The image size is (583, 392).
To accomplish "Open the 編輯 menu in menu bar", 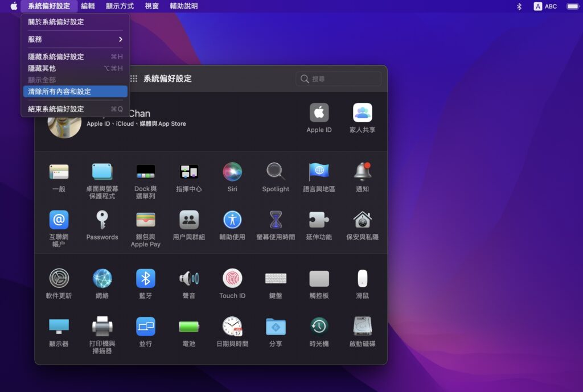I will click(x=88, y=6).
